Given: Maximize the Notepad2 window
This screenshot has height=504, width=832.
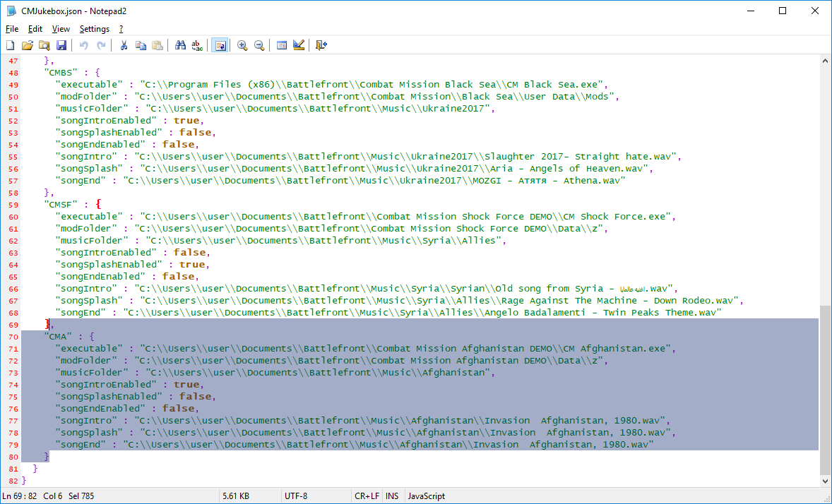Looking at the screenshot, I should coord(783,11).
